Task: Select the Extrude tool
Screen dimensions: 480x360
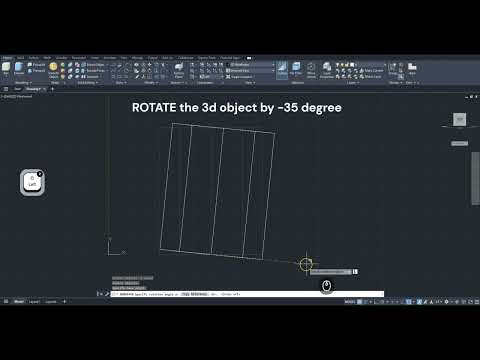Action: click(19, 69)
